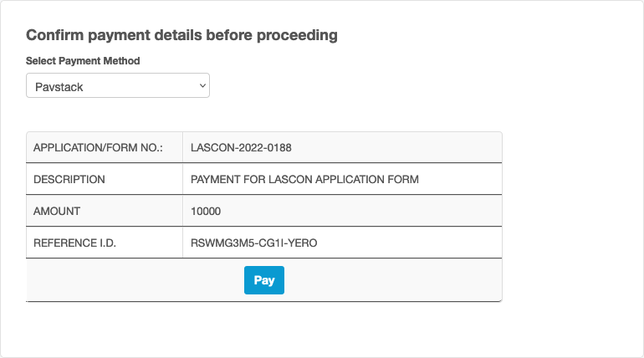Screen dimensions: 644x358
Task: Select the APPLICATION/FORM NO. label cell
Action: pos(98,148)
